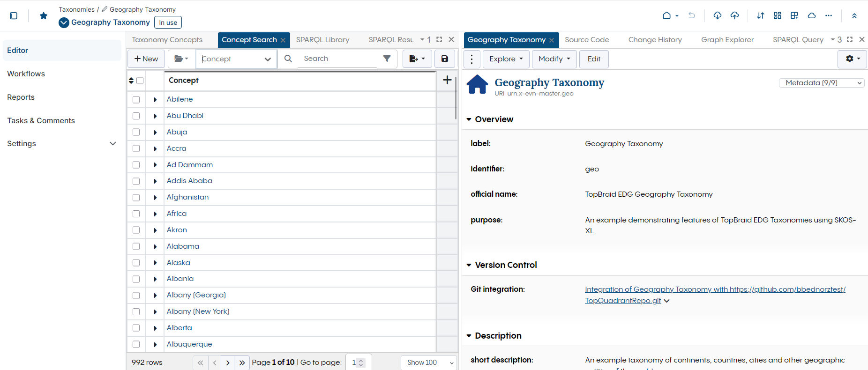Select the Afghanistan row checkbox
Screen dimensions: 868x370
136,197
